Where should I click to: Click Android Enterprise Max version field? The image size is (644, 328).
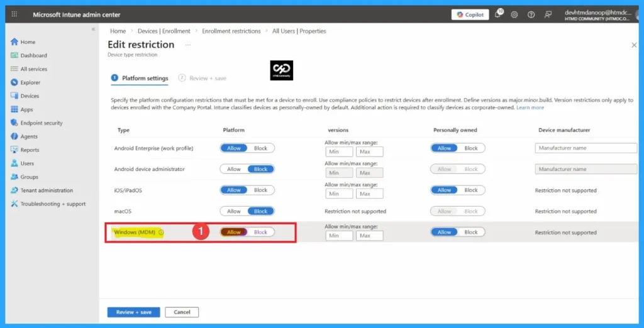(x=370, y=152)
